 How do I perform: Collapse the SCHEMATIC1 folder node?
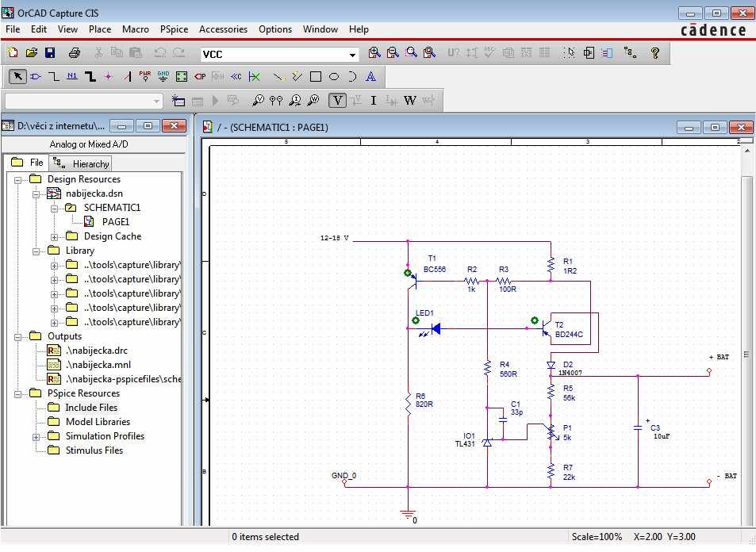54,209
